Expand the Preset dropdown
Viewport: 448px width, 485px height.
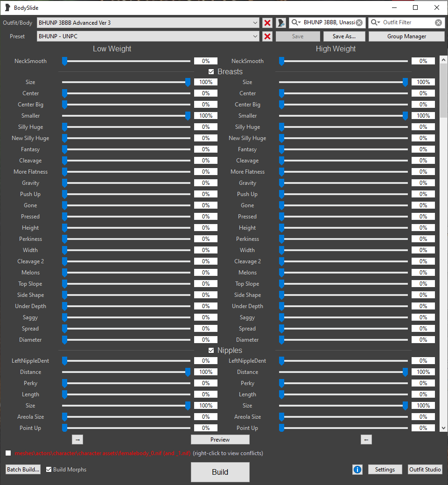255,36
